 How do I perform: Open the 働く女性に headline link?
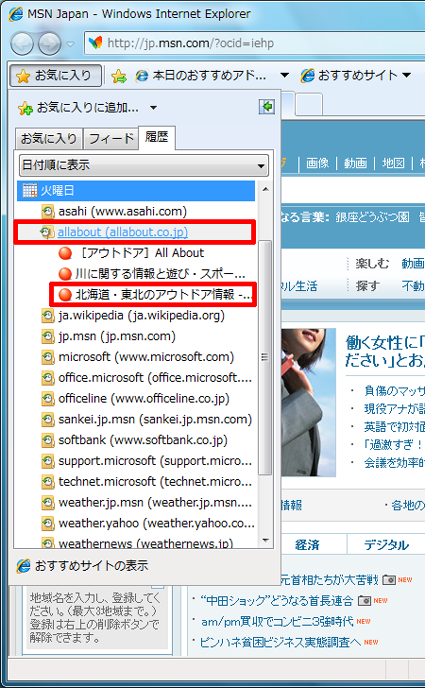click(385, 351)
